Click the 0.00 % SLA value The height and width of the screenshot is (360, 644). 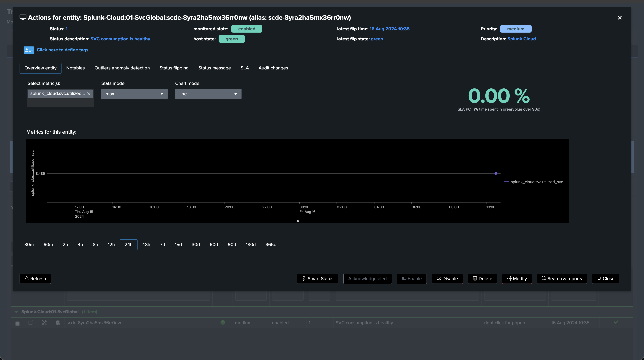(499, 96)
